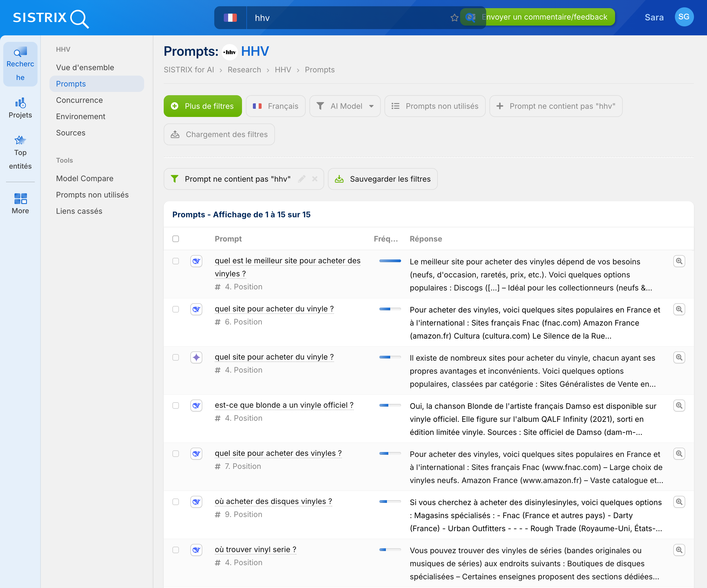
Task: Click the Gemini sparkle icon beside the third prompt
Action: tap(196, 357)
